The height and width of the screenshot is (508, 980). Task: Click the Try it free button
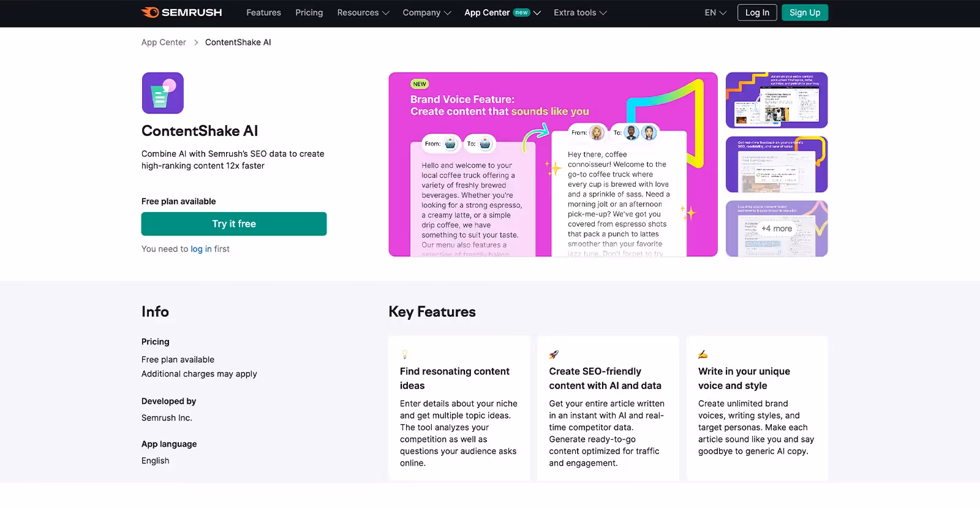pyautogui.click(x=234, y=224)
